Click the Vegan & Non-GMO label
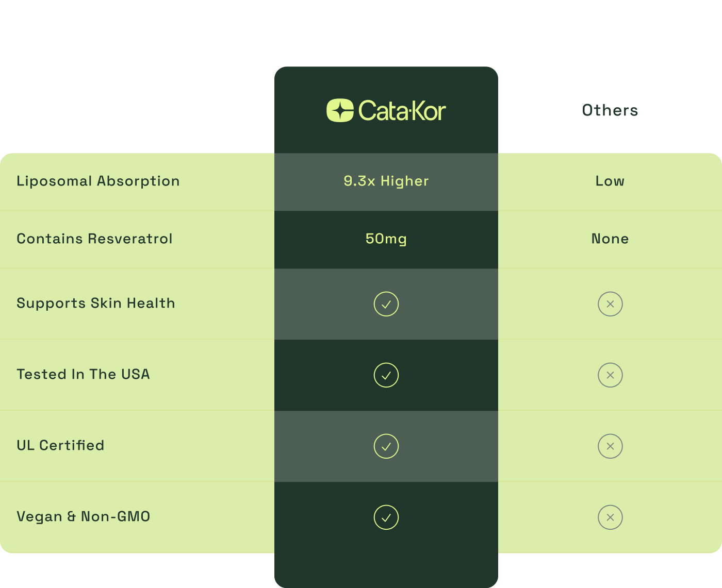The width and height of the screenshot is (722, 588). pyautogui.click(x=84, y=516)
